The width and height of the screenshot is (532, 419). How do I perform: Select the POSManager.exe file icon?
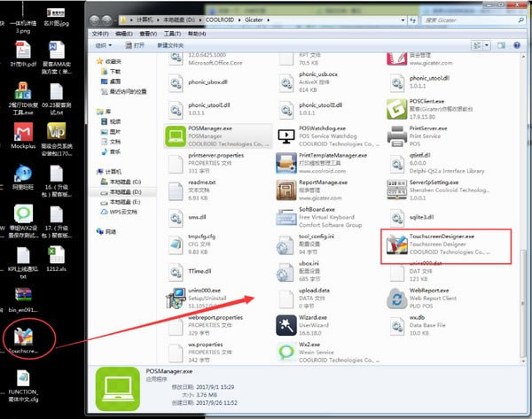click(176, 136)
